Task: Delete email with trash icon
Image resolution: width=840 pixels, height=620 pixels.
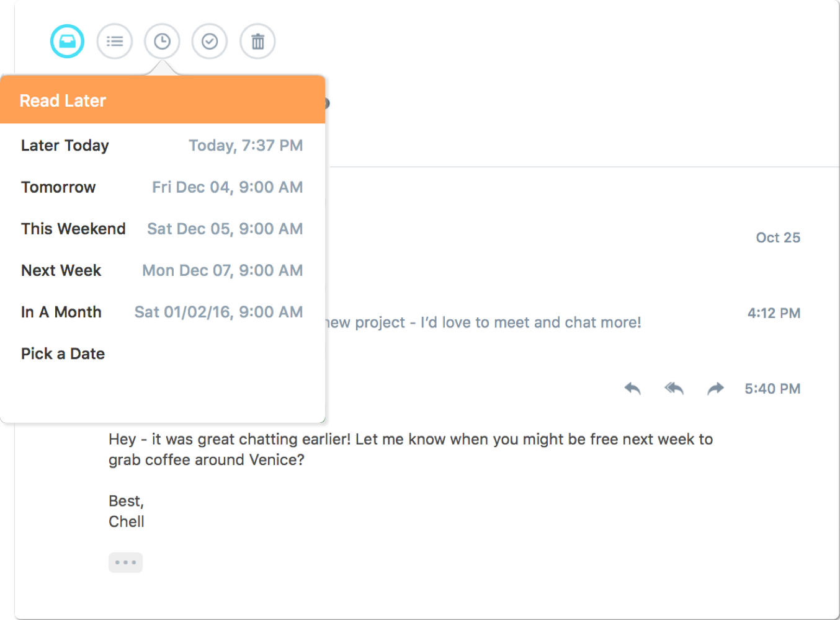Action: coord(257,42)
